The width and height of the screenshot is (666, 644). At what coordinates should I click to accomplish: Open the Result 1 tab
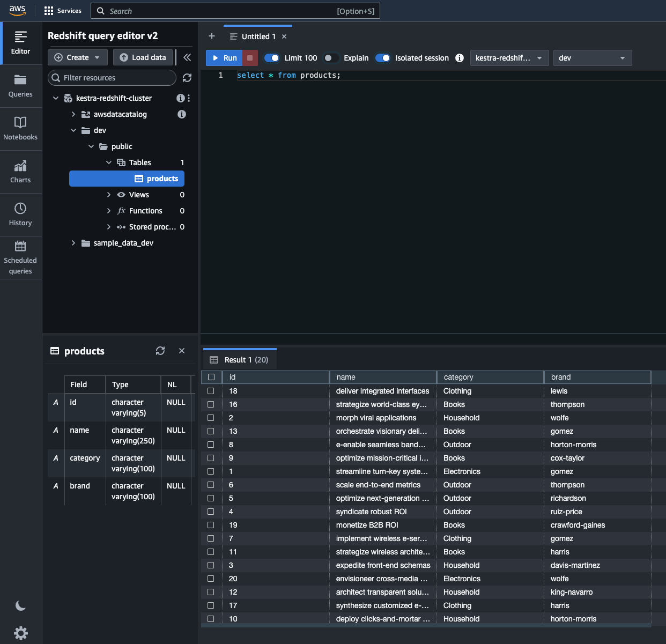pos(240,359)
